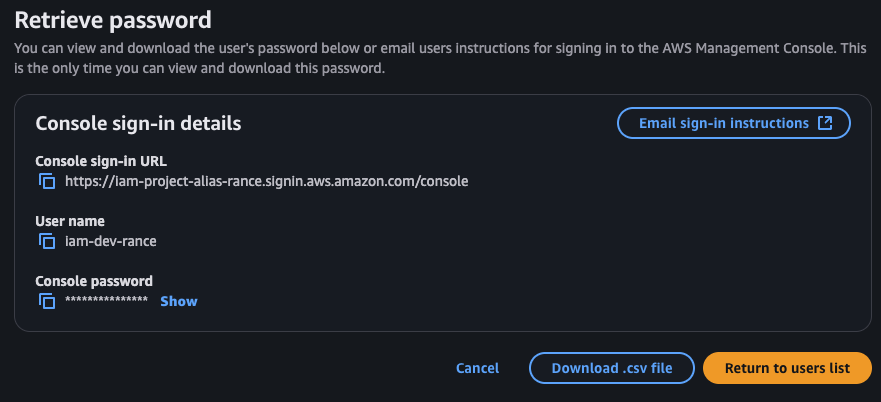Click the Console password label
Viewport: 881px width, 402px height.
pos(94,281)
